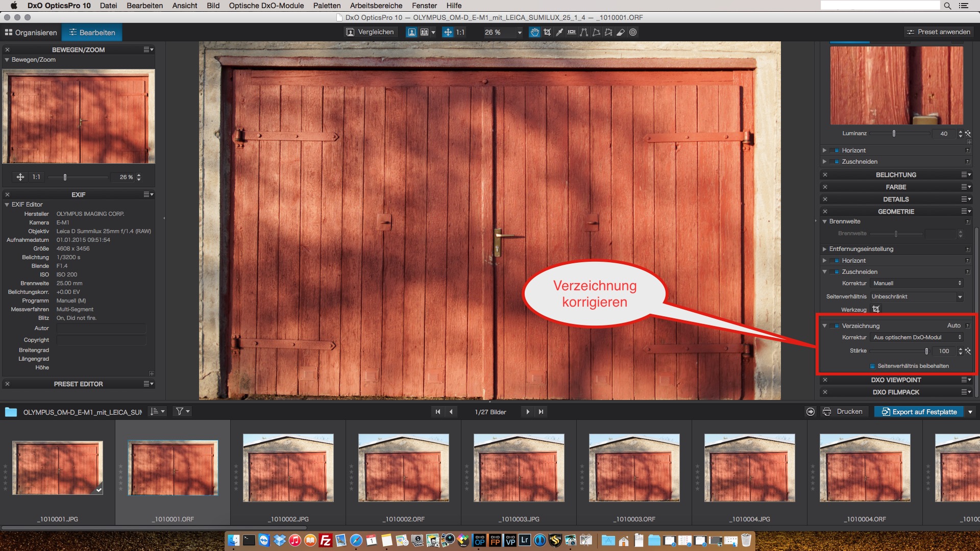980x551 pixels.
Task: Activate the red-eye correction tool
Action: tap(633, 32)
